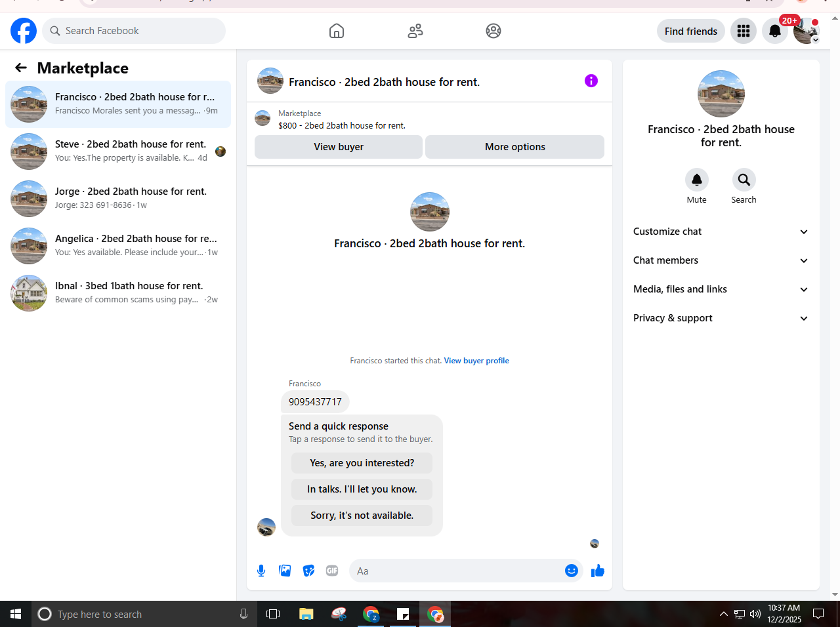This screenshot has width=840, height=627.
Task: Search in conversation with the magnifier icon
Action: point(744,180)
